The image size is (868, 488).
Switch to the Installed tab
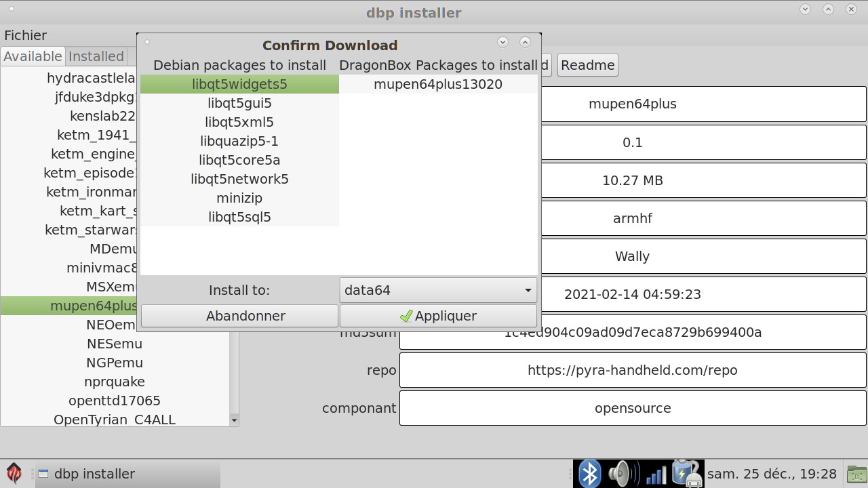click(x=96, y=56)
